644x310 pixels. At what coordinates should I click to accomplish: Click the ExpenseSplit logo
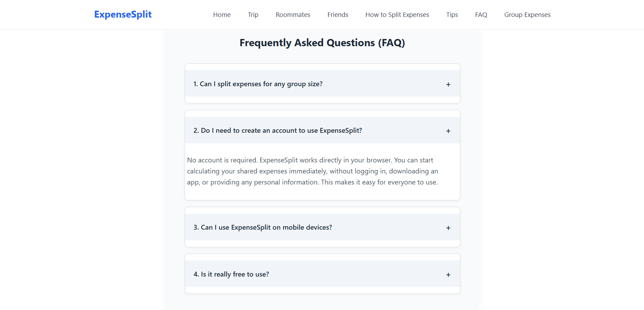pos(123,14)
